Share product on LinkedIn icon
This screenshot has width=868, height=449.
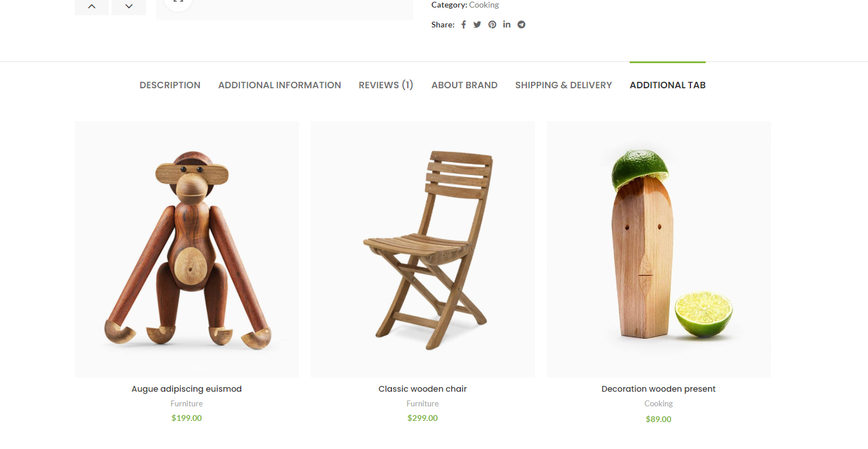(506, 25)
